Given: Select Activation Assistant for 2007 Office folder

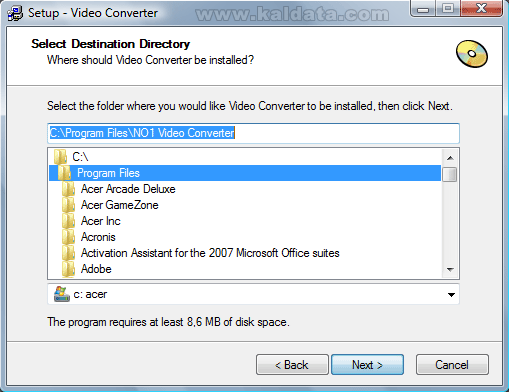Looking at the screenshot, I should pyautogui.click(x=245, y=253).
